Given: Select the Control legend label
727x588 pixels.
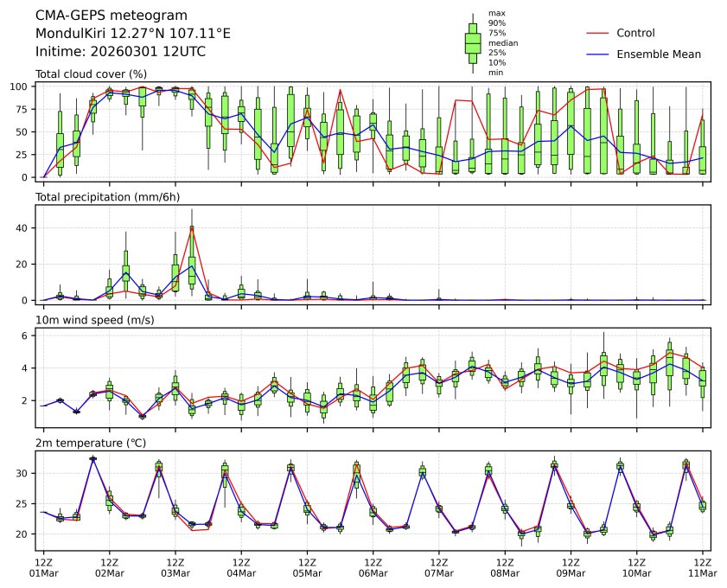Looking at the screenshot, I should (x=635, y=33).
